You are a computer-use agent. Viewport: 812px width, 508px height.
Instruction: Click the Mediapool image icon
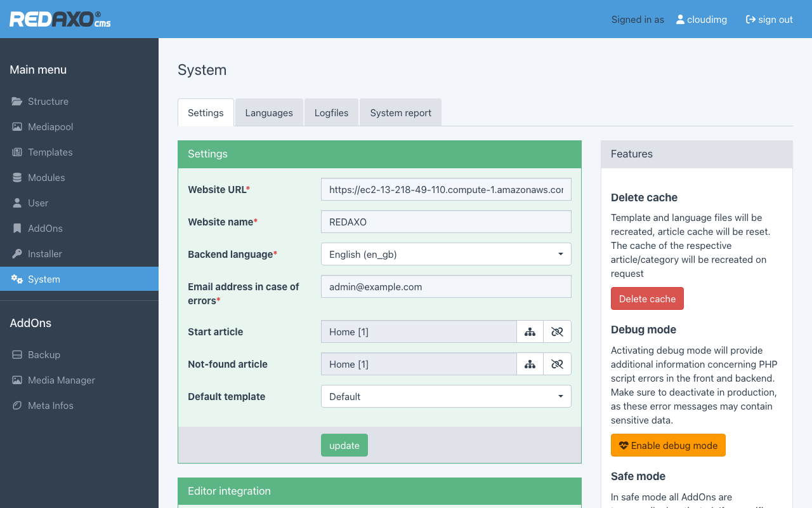(17, 127)
